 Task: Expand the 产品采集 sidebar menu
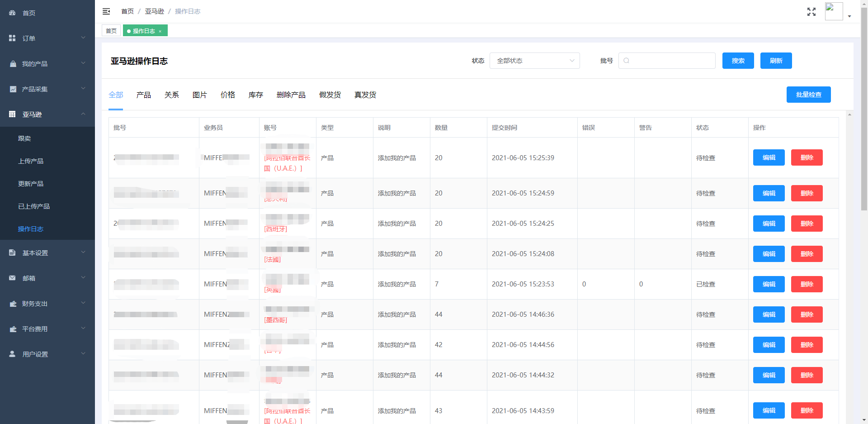click(x=47, y=89)
